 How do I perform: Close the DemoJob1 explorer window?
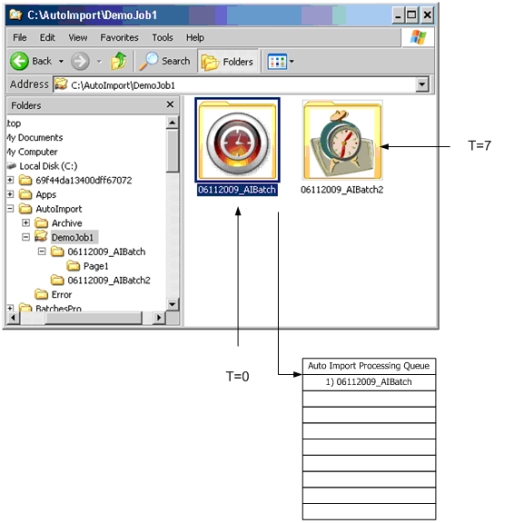point(427,15)
